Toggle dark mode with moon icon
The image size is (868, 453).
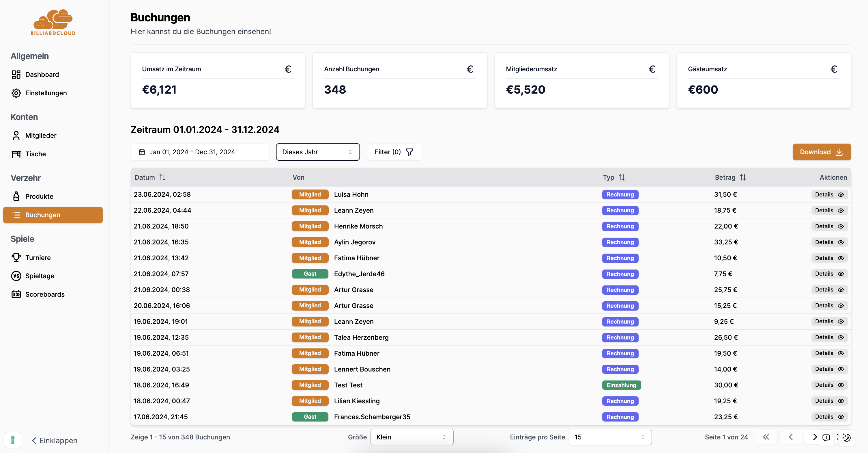pos(847,437)
